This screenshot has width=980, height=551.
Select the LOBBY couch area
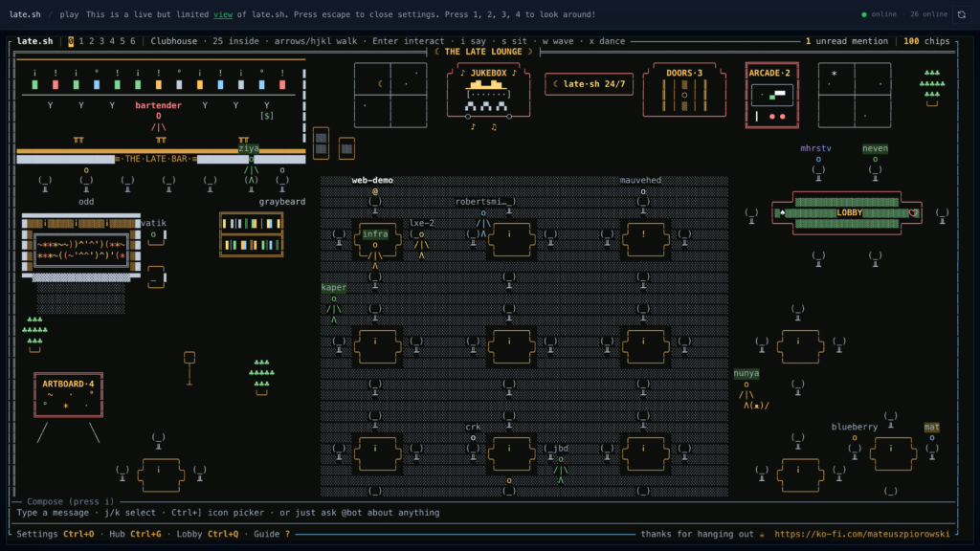click(x=847, y=213)
